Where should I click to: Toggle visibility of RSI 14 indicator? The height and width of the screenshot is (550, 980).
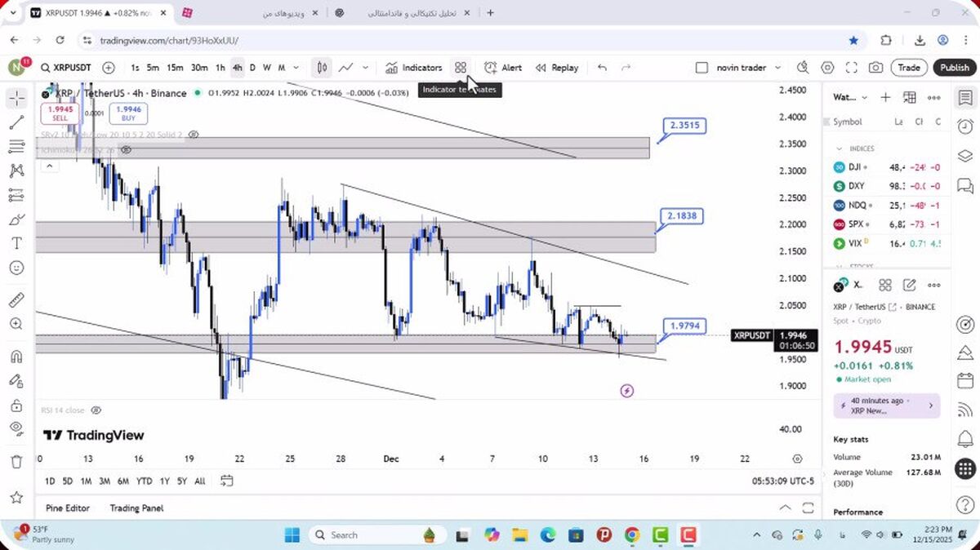(96, 410)
